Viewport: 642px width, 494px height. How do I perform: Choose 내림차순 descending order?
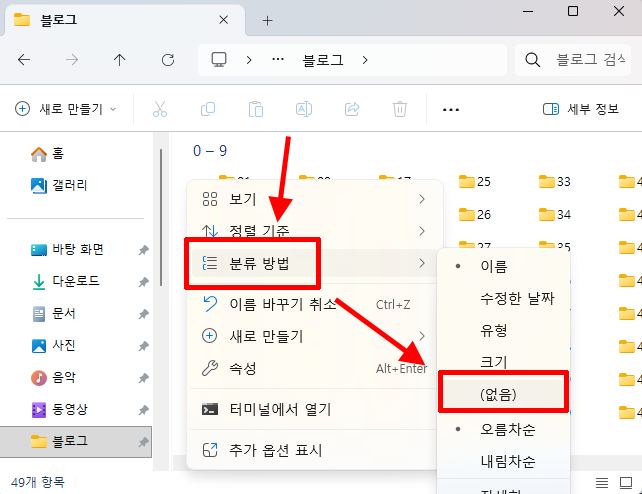(503, 461)
